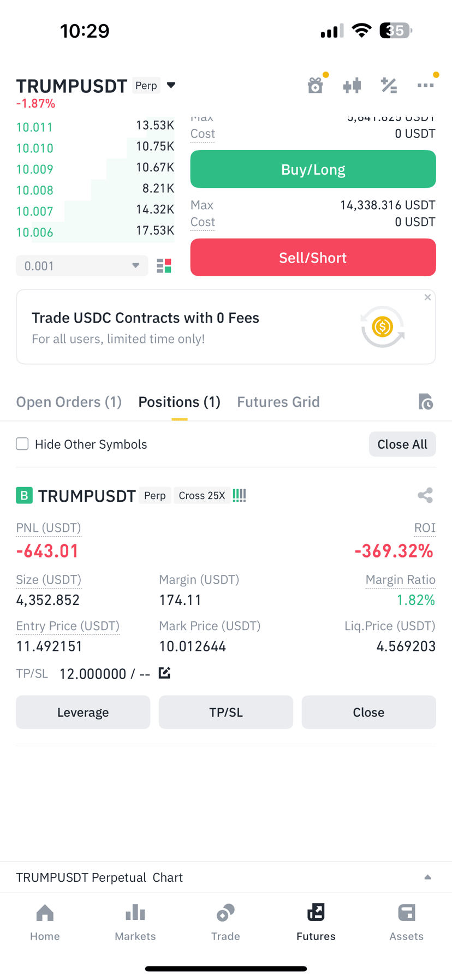Open the three-dot more menu
Screen dimensions: 452x980
tap(425, 85)
